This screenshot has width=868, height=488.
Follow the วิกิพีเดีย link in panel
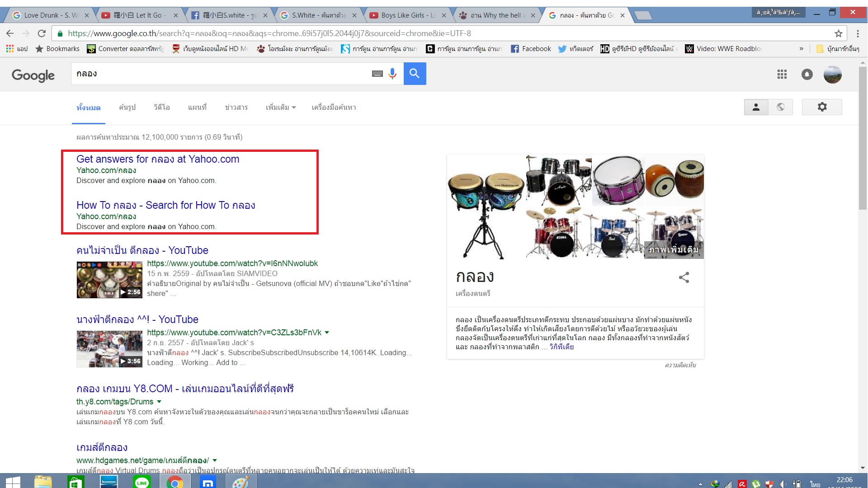coord(561,347)
